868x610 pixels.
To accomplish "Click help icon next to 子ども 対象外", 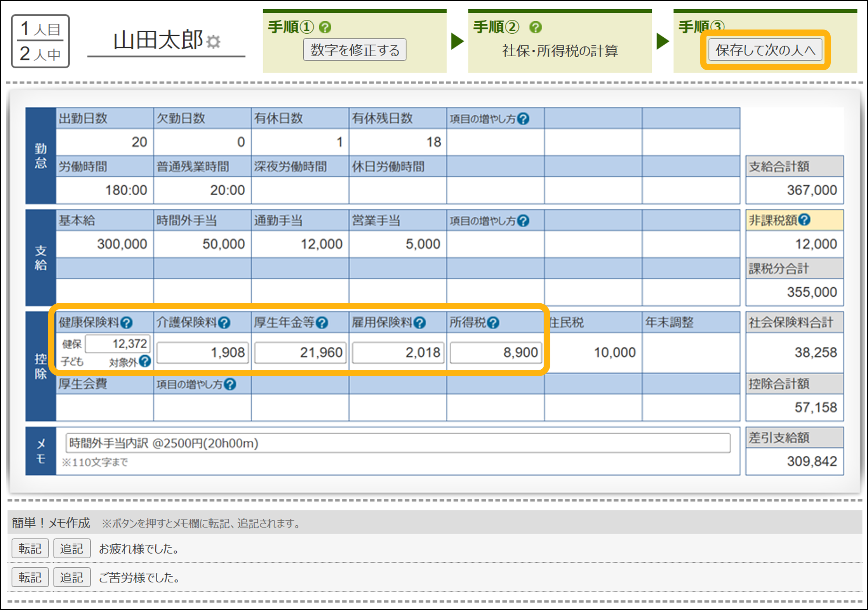I will [x=145, y=361].
